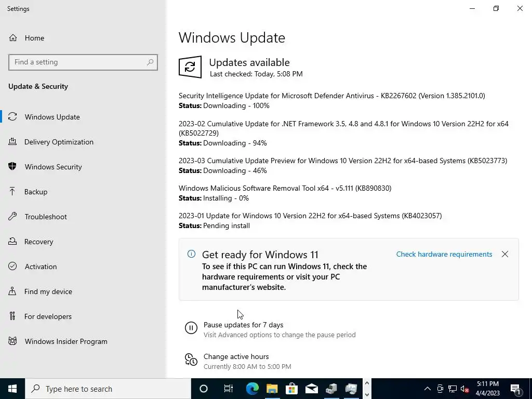Go to the Home settings page
The width and height of the screenshot is (532, 399).
(x=34, y=38)
